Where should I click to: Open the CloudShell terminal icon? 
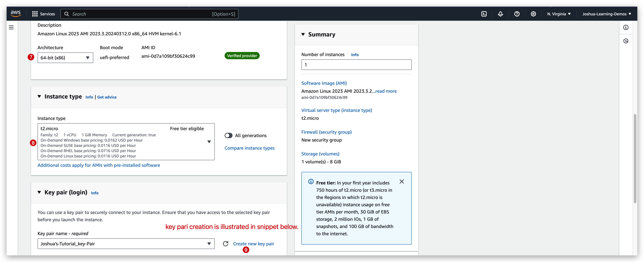tap(484, 14)
